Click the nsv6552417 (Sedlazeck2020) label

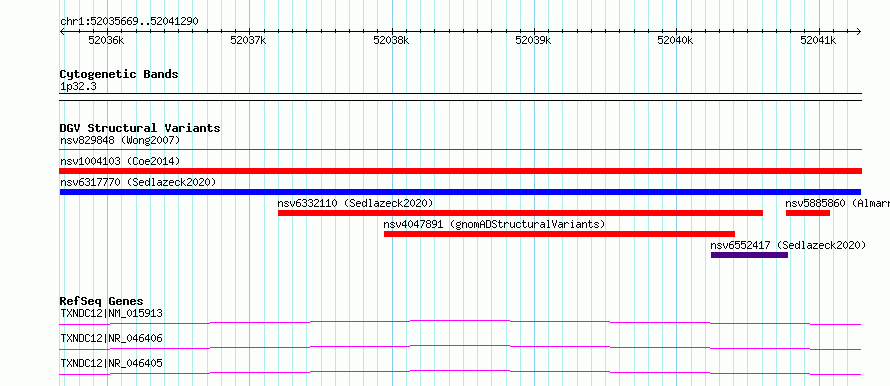pyautogui.click(x=788, y=245)
